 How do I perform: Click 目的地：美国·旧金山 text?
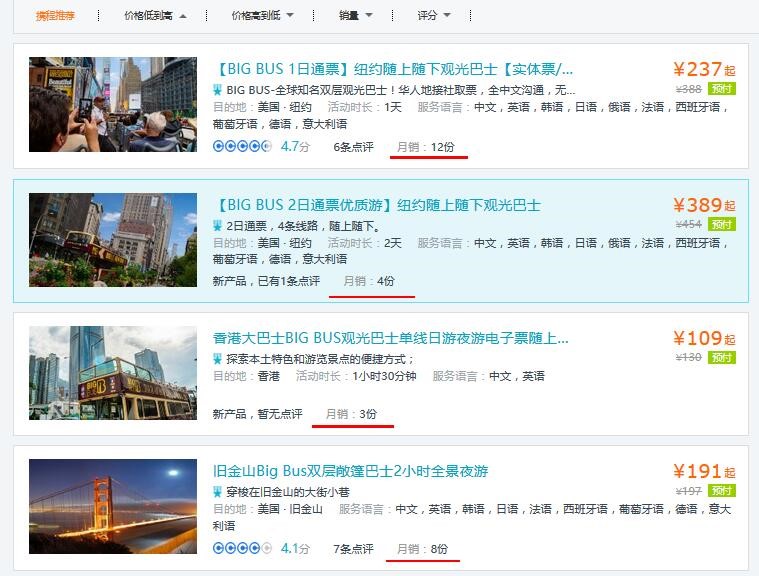[x=268, y=509]
